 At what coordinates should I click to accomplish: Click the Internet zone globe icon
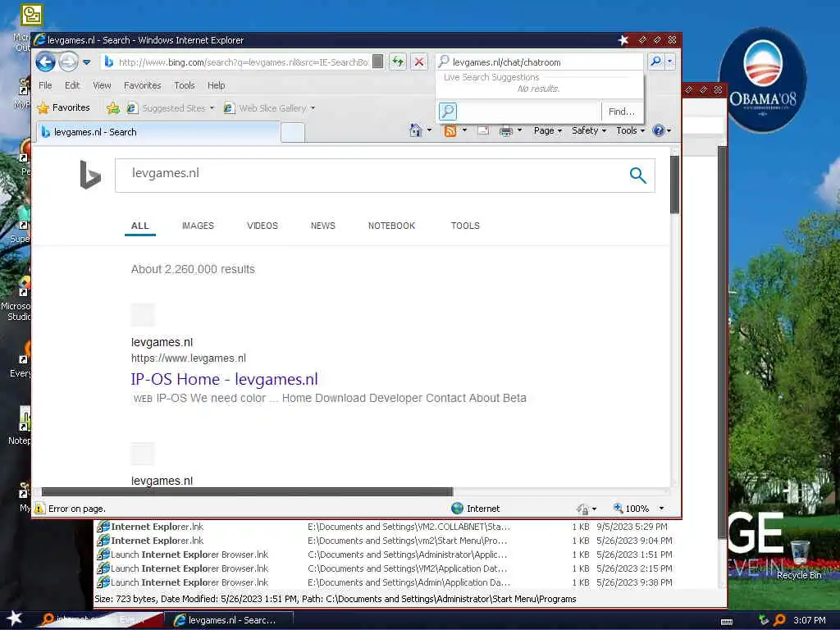[x=457, y=508]
